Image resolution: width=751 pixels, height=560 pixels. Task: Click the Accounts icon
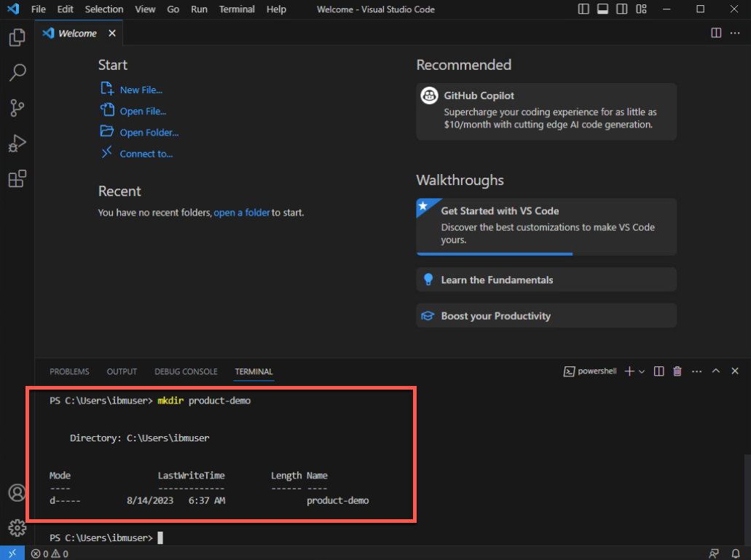[x=17, y=493]
